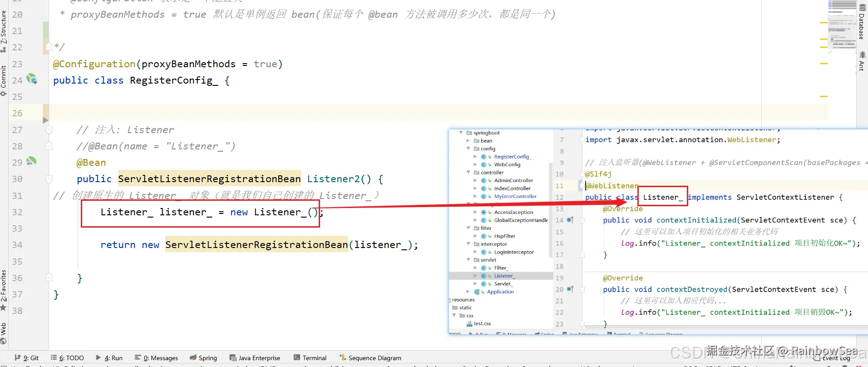Open the Messages tool window

157,357
